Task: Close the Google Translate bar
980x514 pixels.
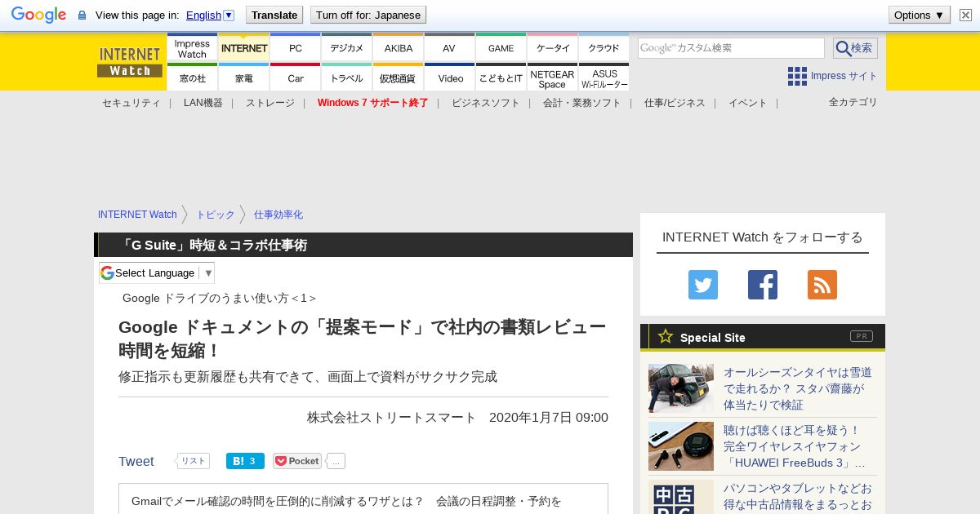Action: coord(965,15)
